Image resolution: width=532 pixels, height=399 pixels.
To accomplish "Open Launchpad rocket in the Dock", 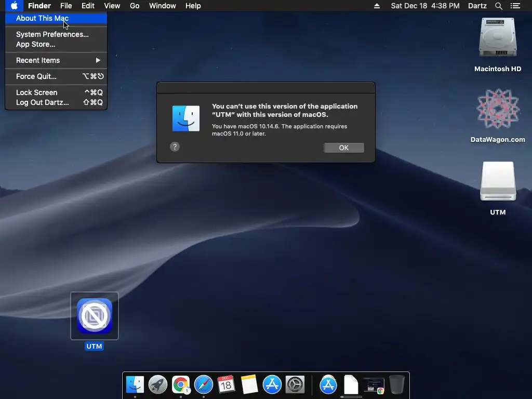I will coord(158,385).
